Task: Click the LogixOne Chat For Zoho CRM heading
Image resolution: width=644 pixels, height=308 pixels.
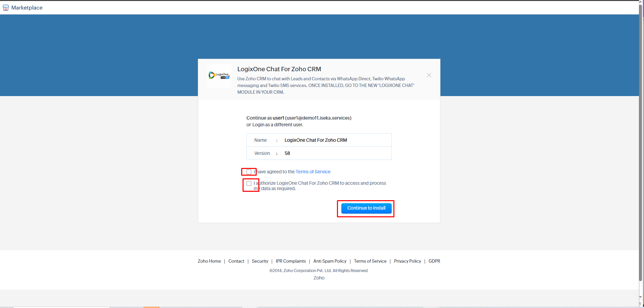Action: click(x=279, y=69)
